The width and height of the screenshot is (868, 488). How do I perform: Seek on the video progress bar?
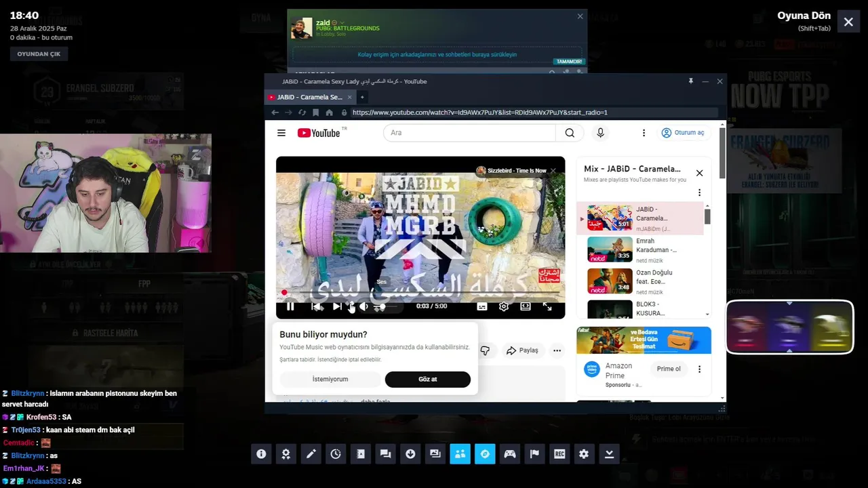[x=420, y=293]
